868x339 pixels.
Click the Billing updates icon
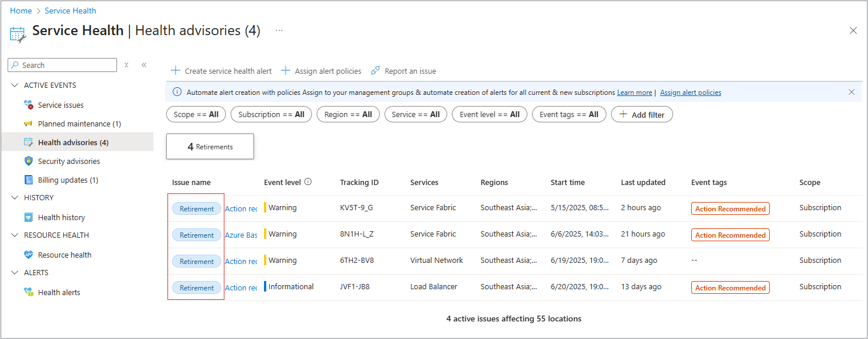point(28,180)
